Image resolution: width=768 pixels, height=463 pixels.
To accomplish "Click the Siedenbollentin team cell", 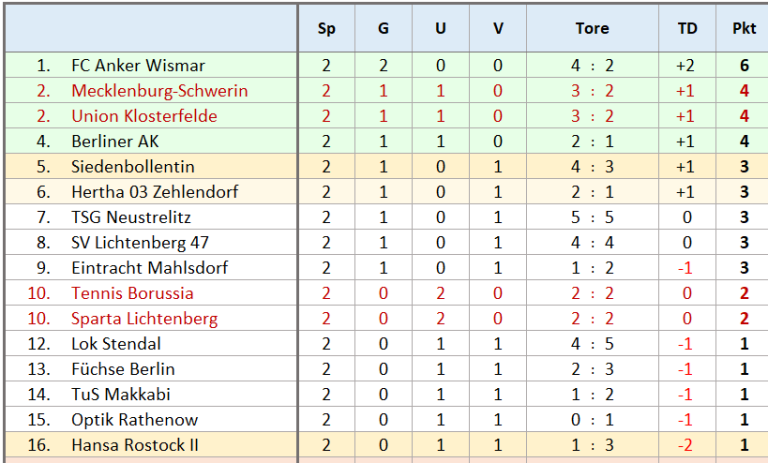I will click(133, 167).
